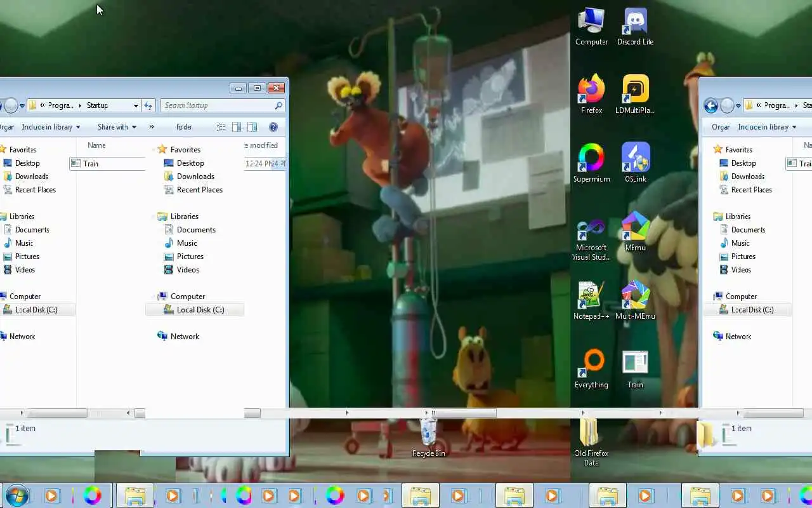Viewport: 812px width, 508px height.
Task: Select the Old Firefox Data folder
Action: [591, 443]
